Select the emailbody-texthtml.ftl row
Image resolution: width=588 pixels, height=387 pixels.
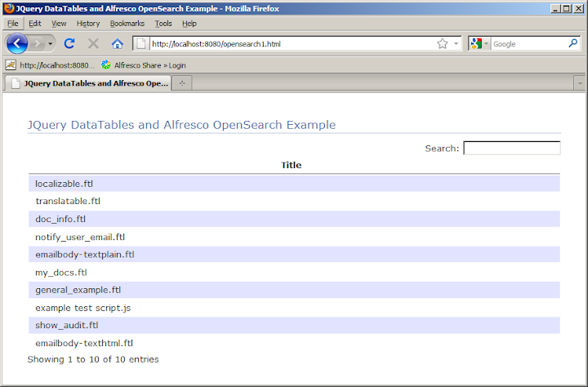point(294,343)
